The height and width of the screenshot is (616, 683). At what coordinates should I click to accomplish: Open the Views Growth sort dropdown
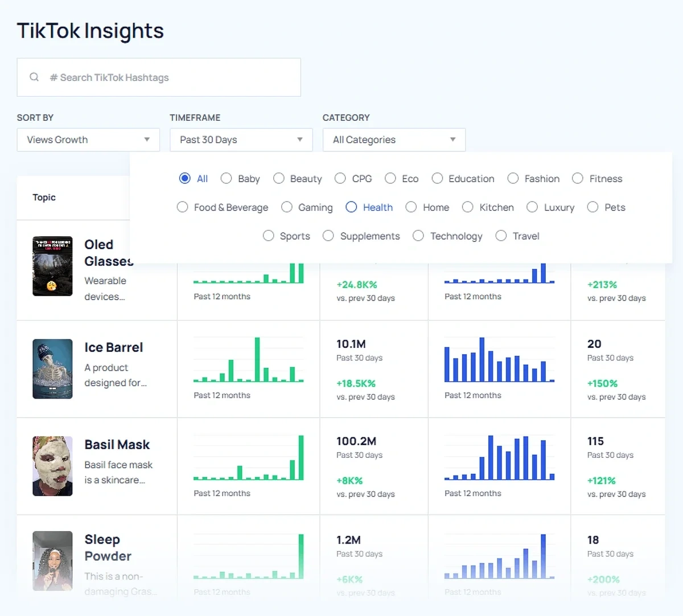88,139
